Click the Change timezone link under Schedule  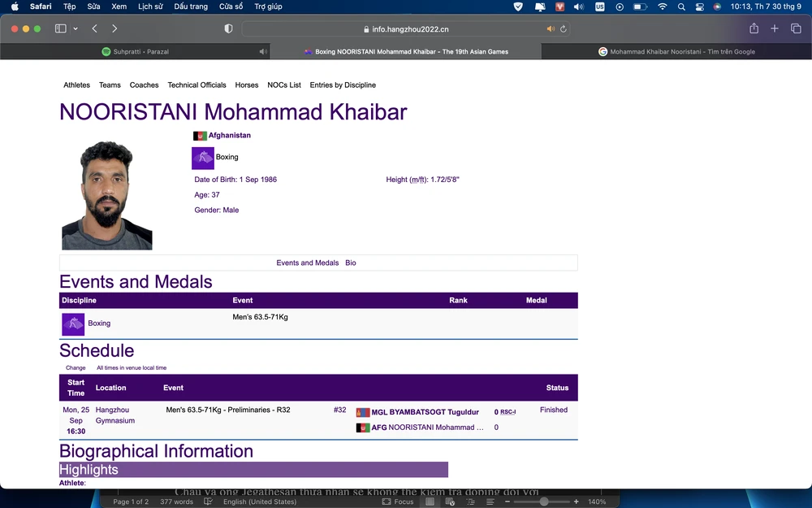[x=76, y=368]
